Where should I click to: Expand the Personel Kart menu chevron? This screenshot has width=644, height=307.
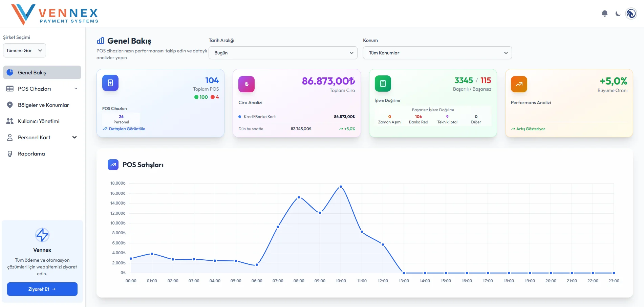click(x=74, y=137)
